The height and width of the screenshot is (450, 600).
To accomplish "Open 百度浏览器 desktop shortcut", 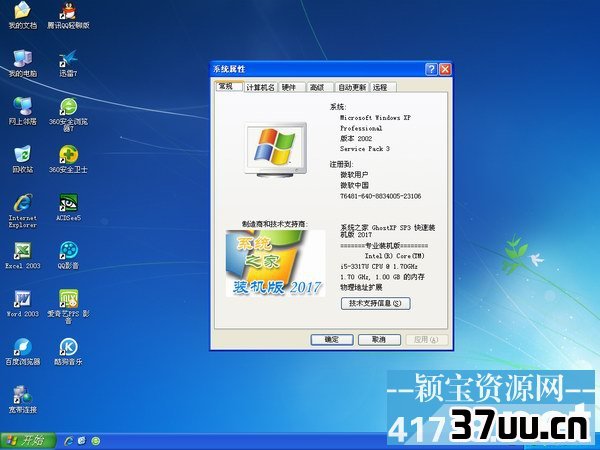I will (23, 351).
